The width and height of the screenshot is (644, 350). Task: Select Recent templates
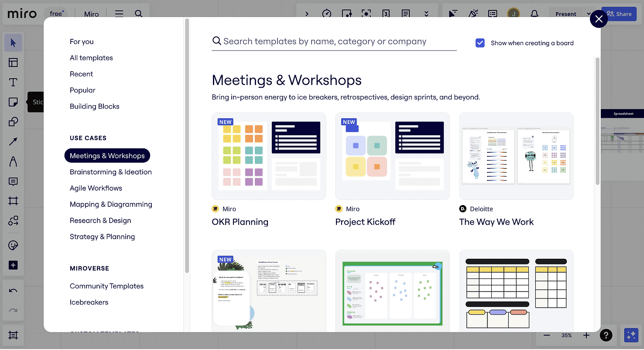[81, 74]
